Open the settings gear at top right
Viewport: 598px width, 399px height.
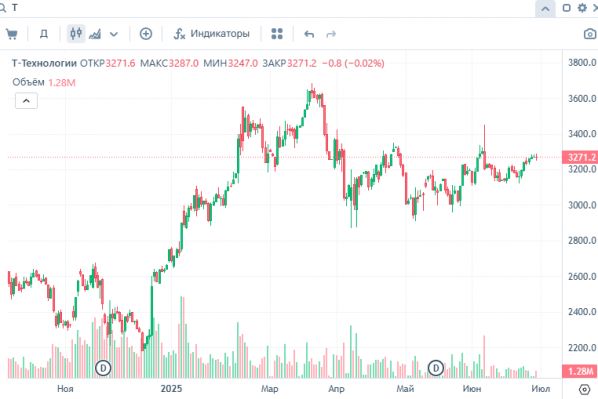click(x=582, y=8)
